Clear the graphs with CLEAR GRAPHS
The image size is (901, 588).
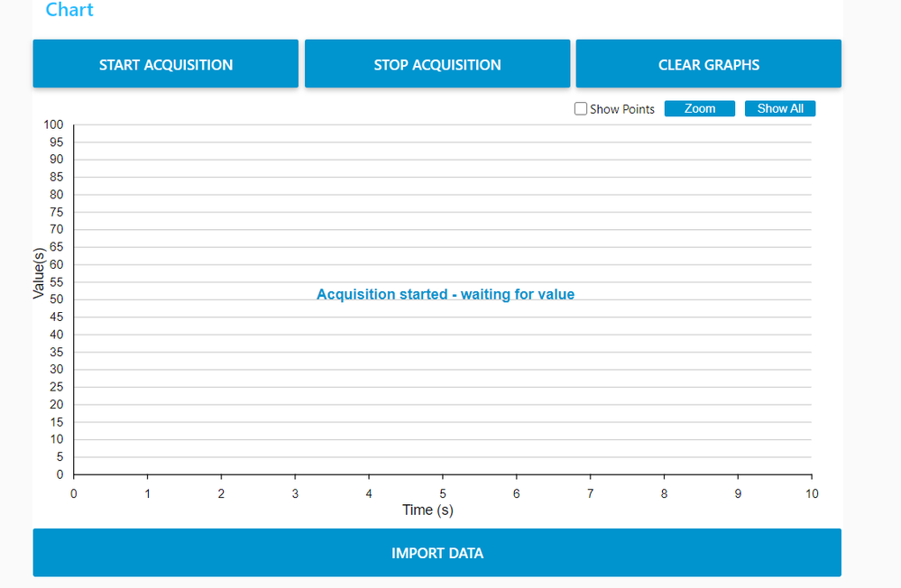point(709,64)
